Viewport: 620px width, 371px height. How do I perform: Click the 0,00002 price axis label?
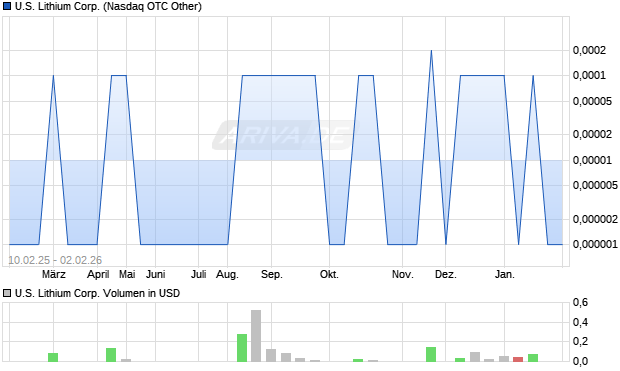pyautogui.click(x=592, y=134)
